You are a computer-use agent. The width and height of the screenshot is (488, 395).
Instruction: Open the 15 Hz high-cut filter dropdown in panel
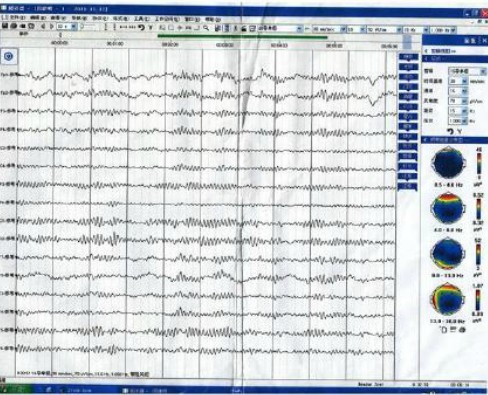point(458,111)
